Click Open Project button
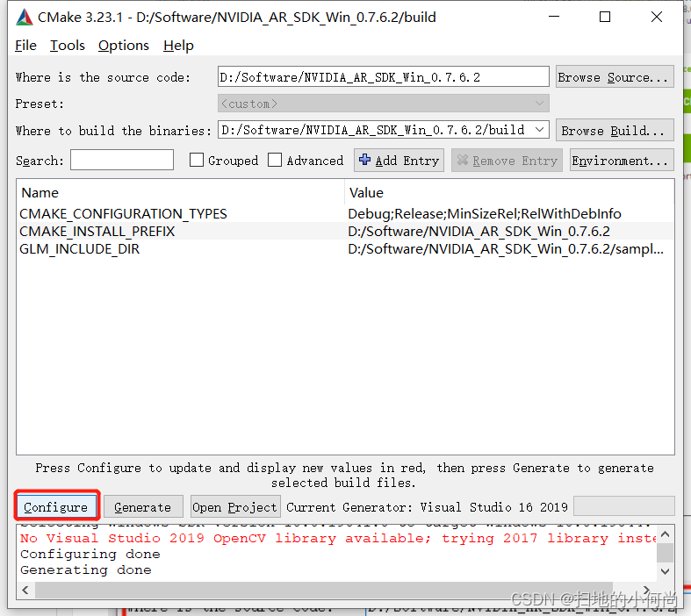 [x=235, y=507]
